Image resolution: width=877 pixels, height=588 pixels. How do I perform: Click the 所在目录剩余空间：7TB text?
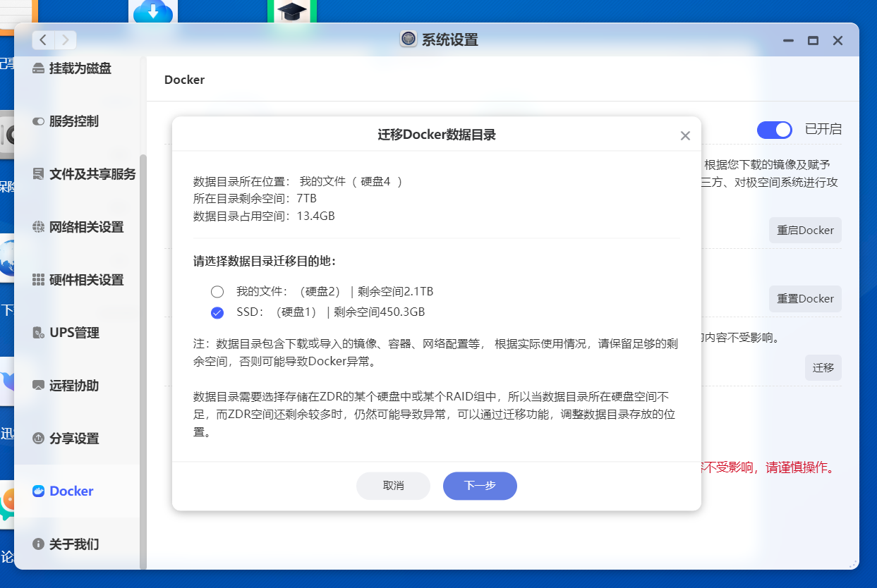click(255, 198)
